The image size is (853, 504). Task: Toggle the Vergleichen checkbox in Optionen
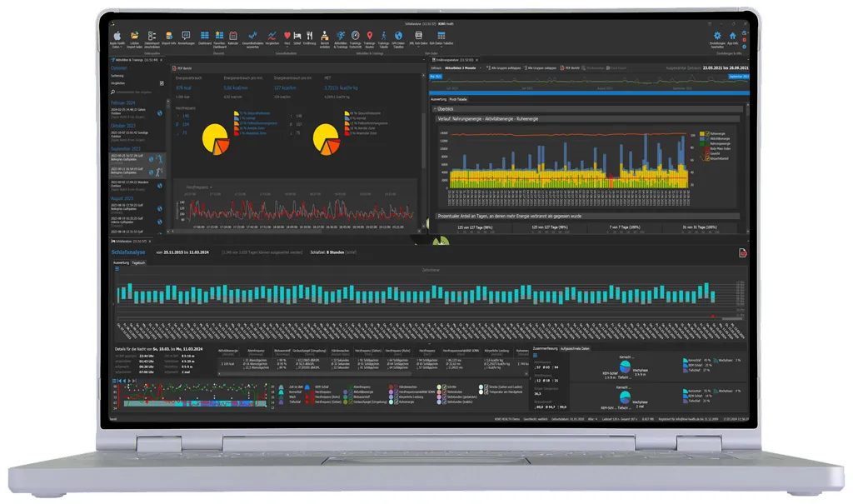(162, 82)
